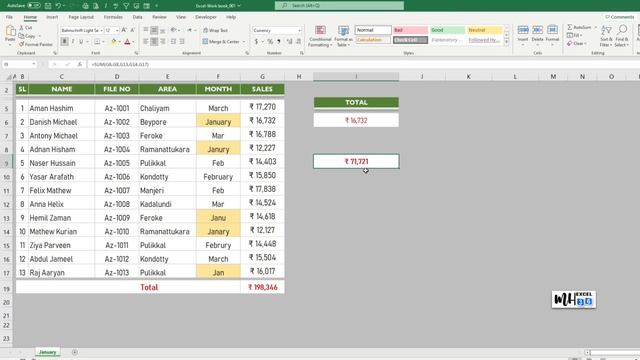Open Conditional Formatting menu
This screenshot has height=360, width=640.
[x=320, y=36]
